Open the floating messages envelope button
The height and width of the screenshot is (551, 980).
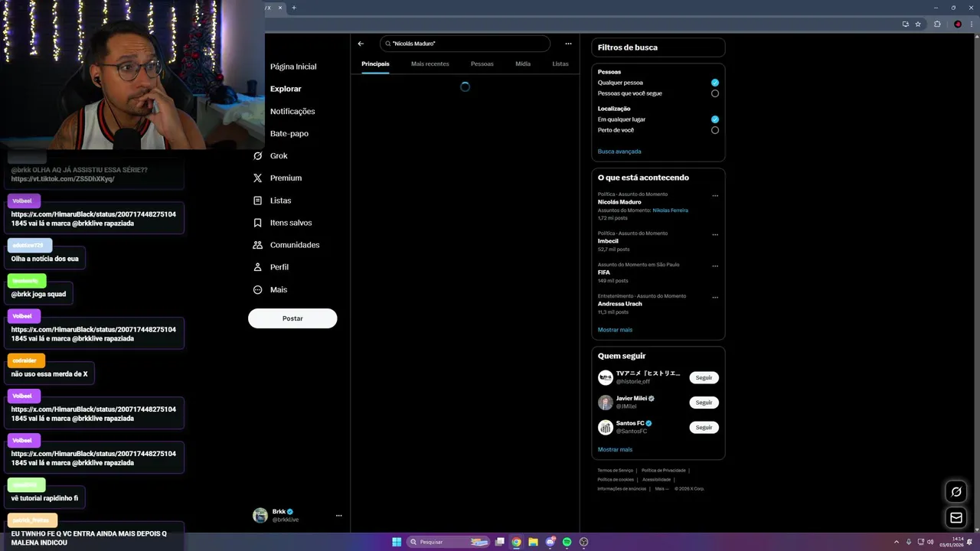click(x=955, y=518)
